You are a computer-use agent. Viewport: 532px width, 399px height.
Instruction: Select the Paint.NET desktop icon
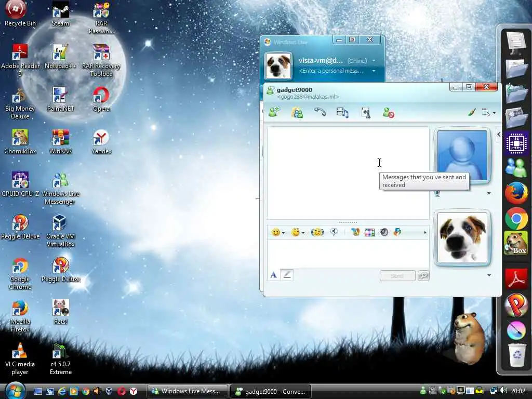[60, 99]
